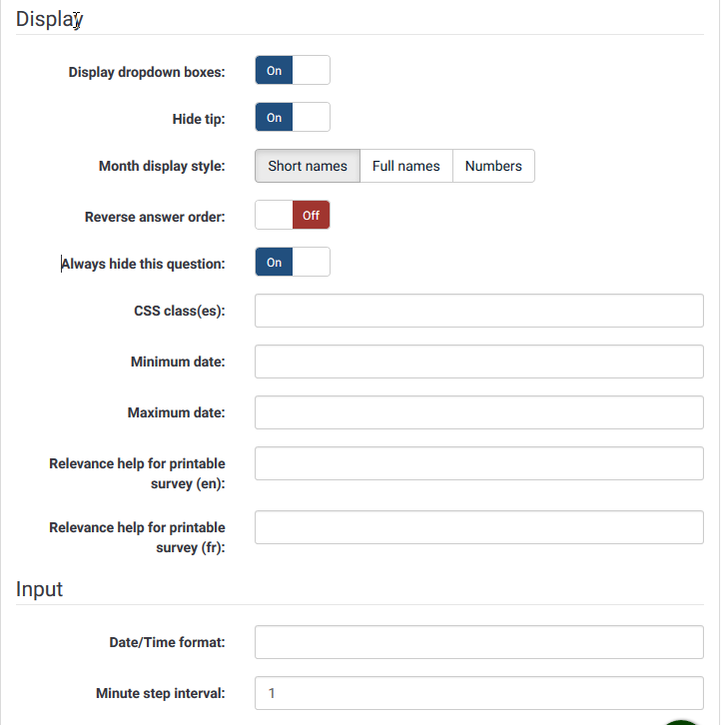
Task: Edit Relevance help for printable survey (en)
Action: click(x=478, y=463)
